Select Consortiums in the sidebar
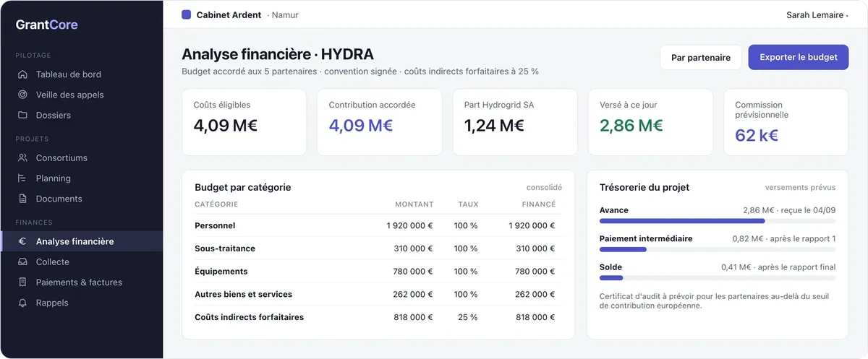Viewport: 868px width, 359px height. (82, 157)
